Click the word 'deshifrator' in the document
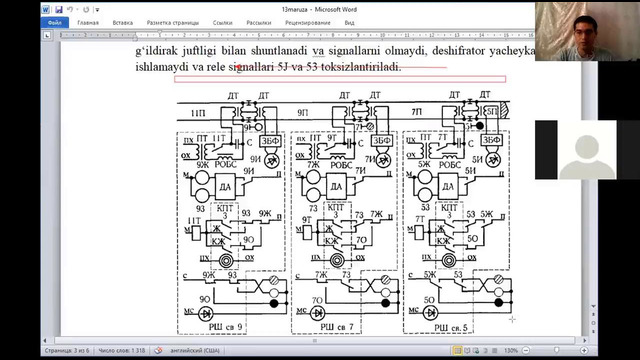The image size is (640, 360). click(459, 51)
